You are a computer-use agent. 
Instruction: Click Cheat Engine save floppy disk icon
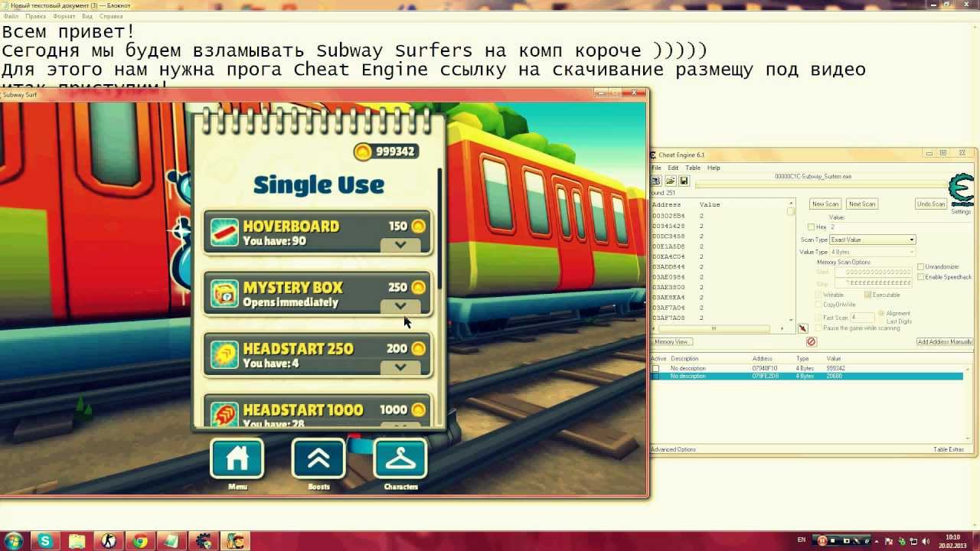coord(684,181)
